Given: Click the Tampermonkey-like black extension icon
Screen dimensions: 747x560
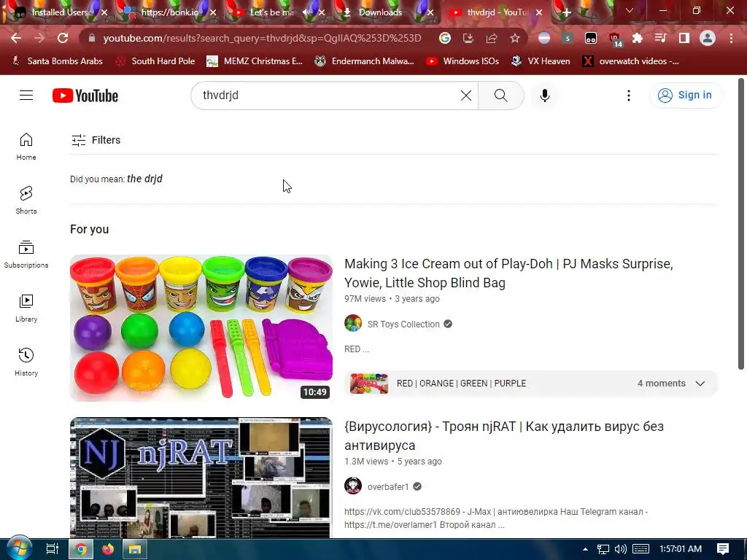Looking at the screenshot, I should pyautogui.click(x=590, y=38).
